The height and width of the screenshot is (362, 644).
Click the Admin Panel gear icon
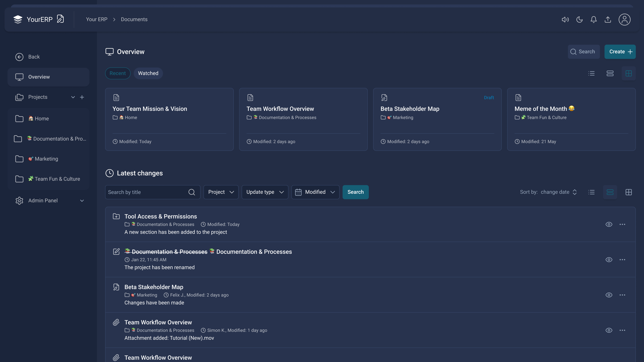tap(19, 201)
